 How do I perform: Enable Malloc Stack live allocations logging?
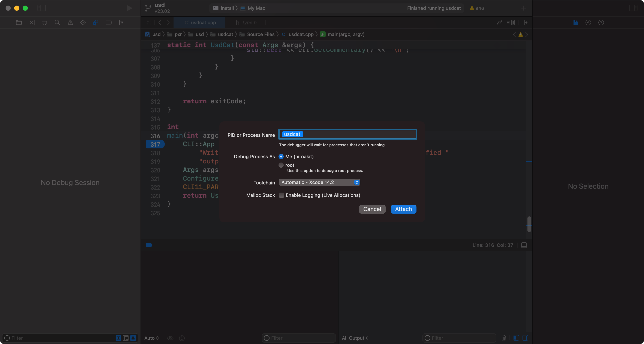point(282,195)
